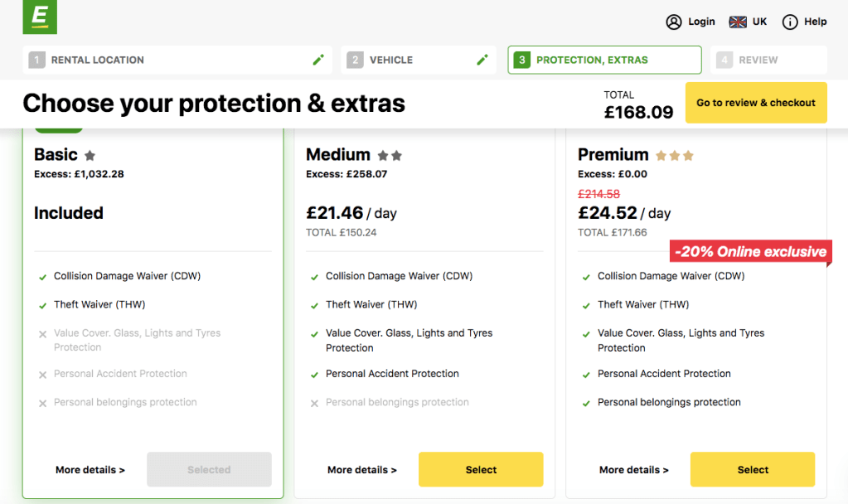Screen dimensions: 848x504
Task: Select the Premium protection plan
Action: tap(753, 469)
